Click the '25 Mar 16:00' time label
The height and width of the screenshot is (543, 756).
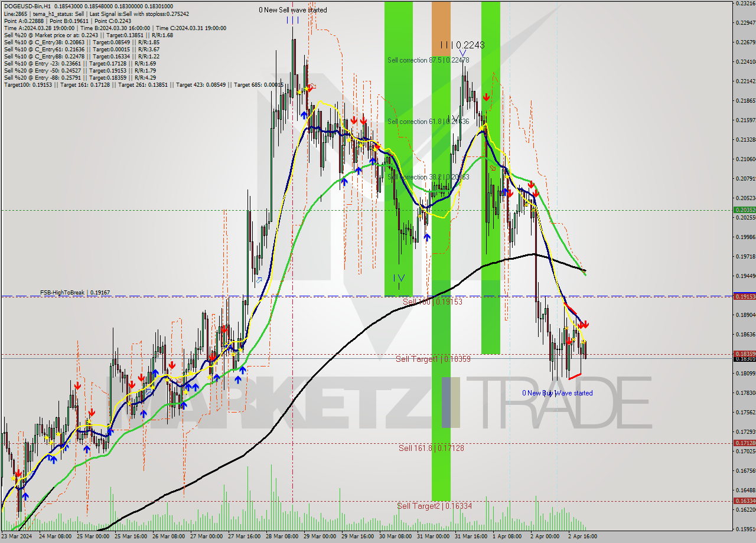click(x=131, y=537)
